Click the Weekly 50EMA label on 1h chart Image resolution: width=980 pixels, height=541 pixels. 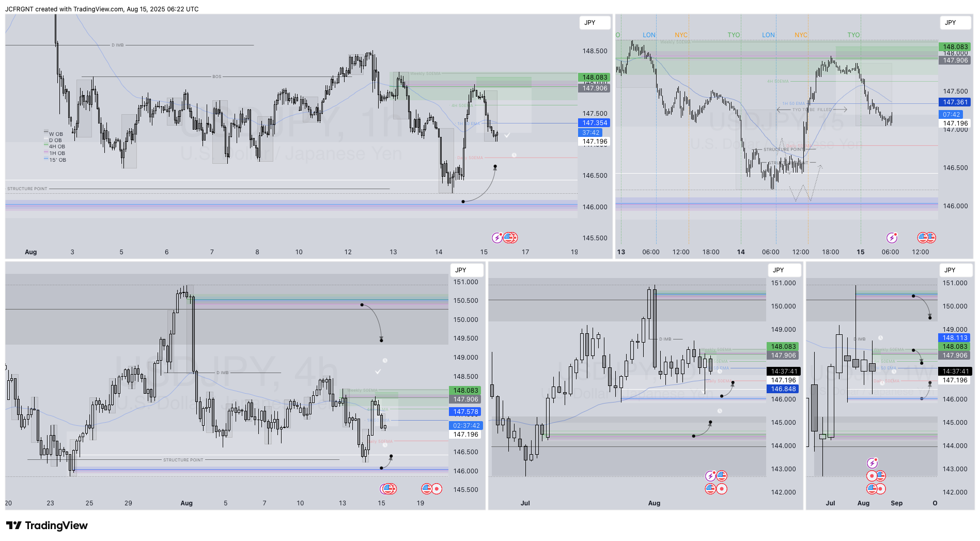click(426, 74)
